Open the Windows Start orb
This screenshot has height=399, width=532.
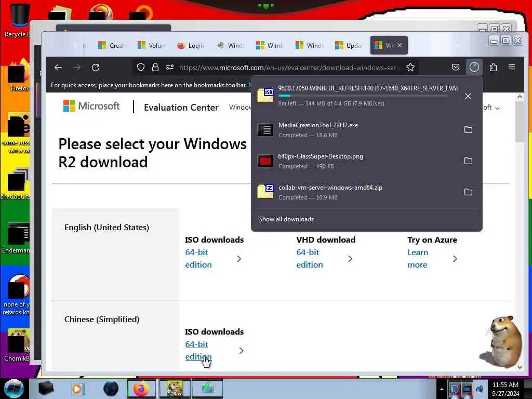click(13, 389)
